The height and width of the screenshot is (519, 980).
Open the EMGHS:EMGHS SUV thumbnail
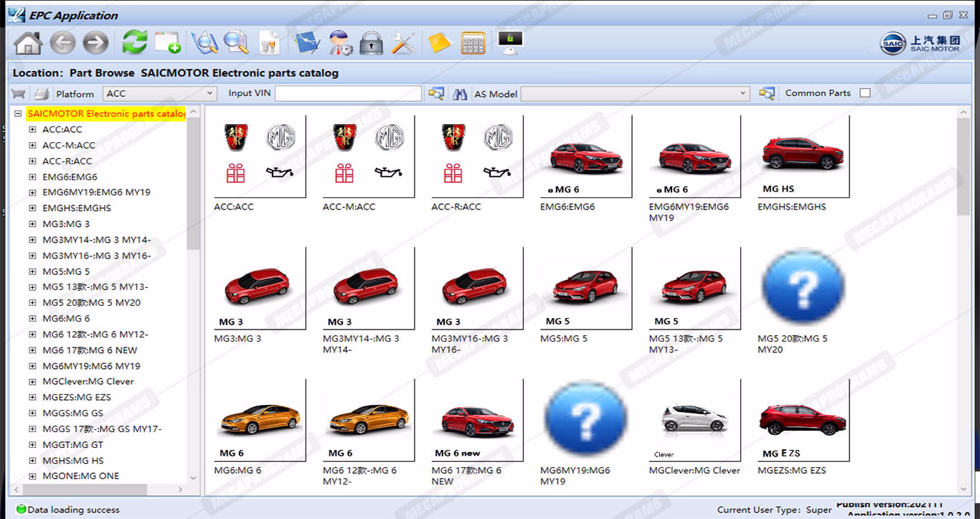click(x=804, y=157)
